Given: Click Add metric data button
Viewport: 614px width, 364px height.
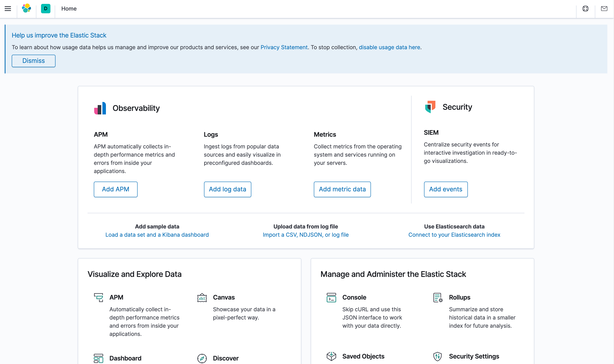Looking at the screenshot, I should [x=342, y=189].
